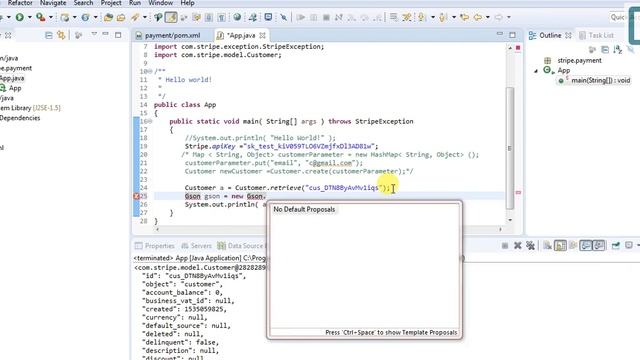Collapse the Javadoc comment fold on line 10
This screenshot has height=360, width=640.
pos(150,71)
